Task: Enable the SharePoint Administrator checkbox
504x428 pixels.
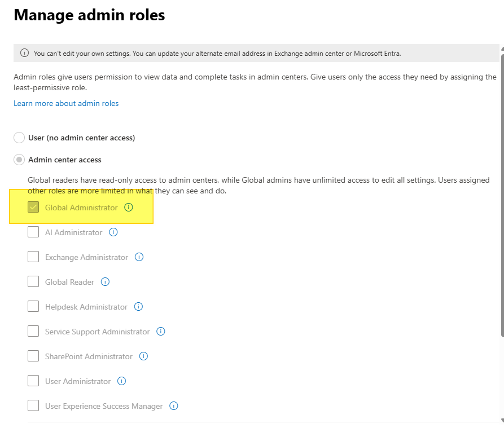Action: (x=33, y=356)
